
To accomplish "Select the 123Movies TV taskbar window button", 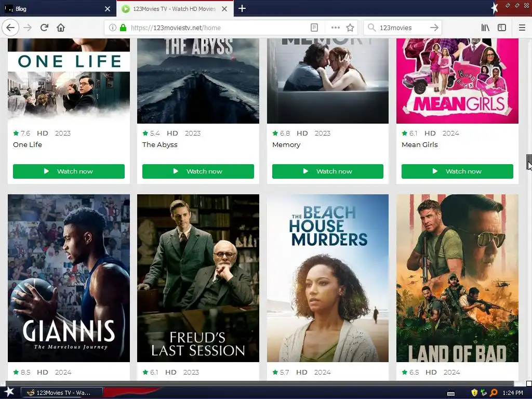I will (x=62, y=393).
